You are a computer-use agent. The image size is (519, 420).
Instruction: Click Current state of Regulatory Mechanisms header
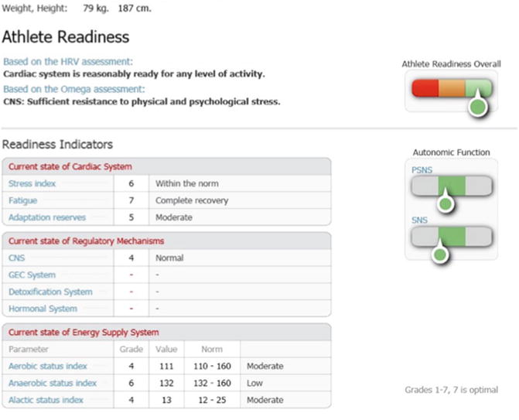coord(86,241)
